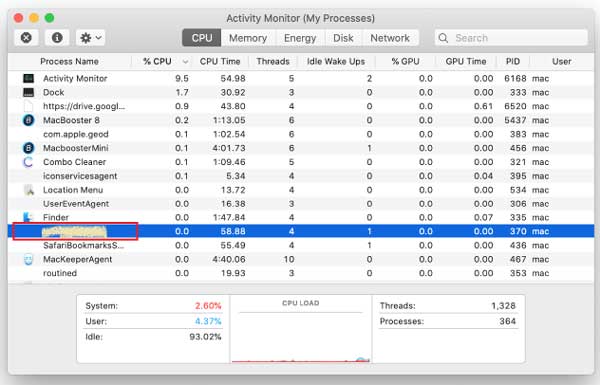The width and height of the screenshot is (600, 385).
Task: Click the MacKeeperAgent process icon
Action: point(28,259)
